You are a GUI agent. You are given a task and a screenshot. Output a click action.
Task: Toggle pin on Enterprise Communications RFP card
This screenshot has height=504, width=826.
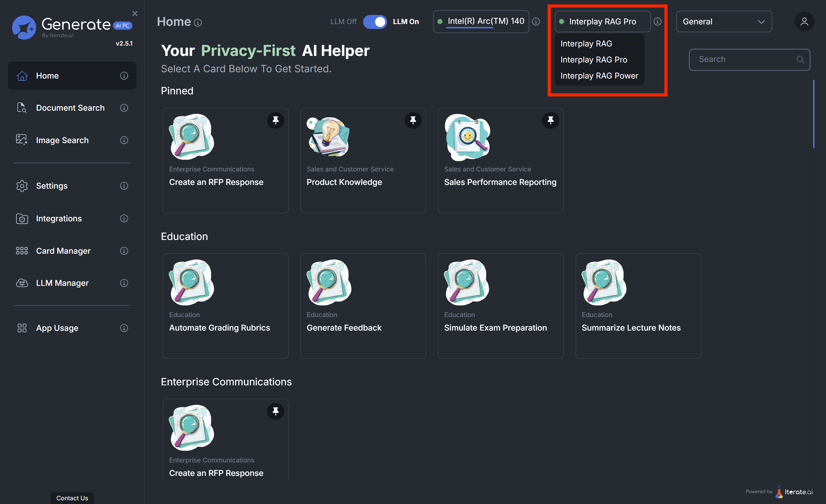pyautogui.click(x=275, y=411)
